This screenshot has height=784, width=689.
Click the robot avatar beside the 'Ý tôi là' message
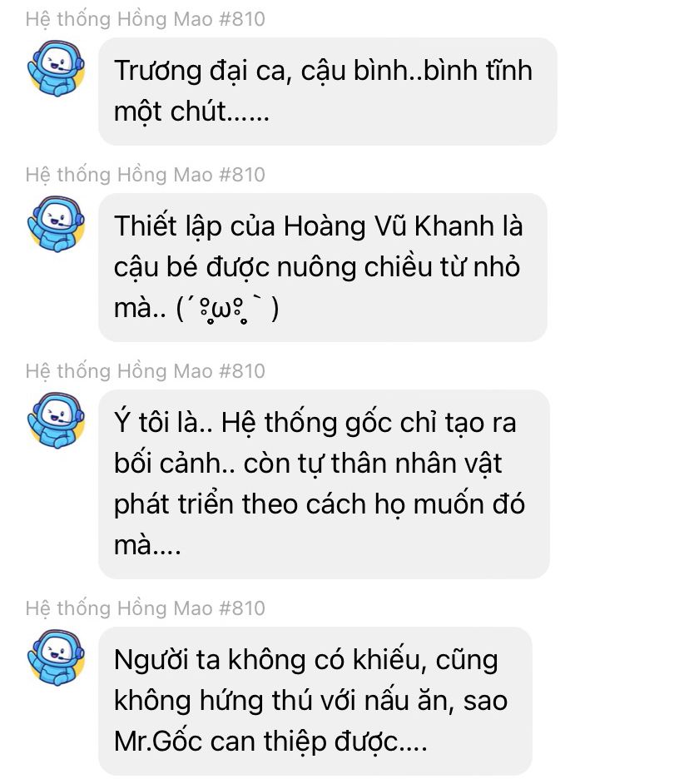click(56, 420)
